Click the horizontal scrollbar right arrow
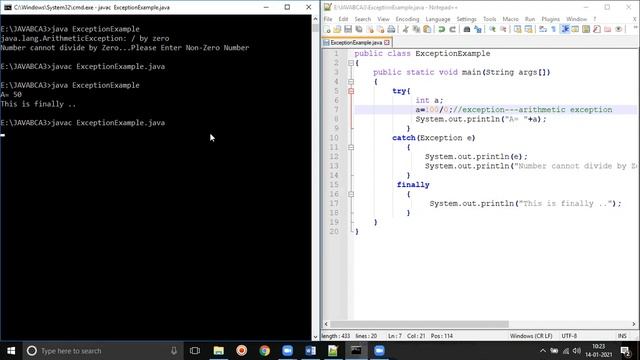This screenshot has height=360, width=640. (x=633, y=324)
